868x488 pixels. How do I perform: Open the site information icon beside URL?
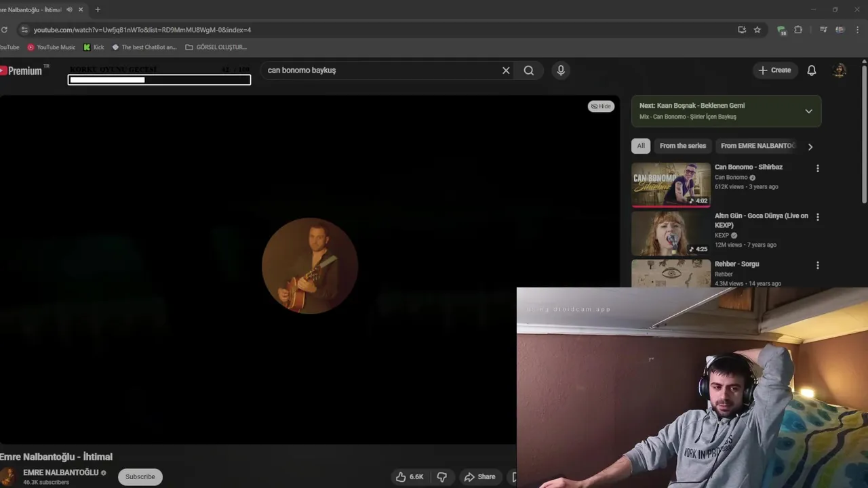(24, 30)
